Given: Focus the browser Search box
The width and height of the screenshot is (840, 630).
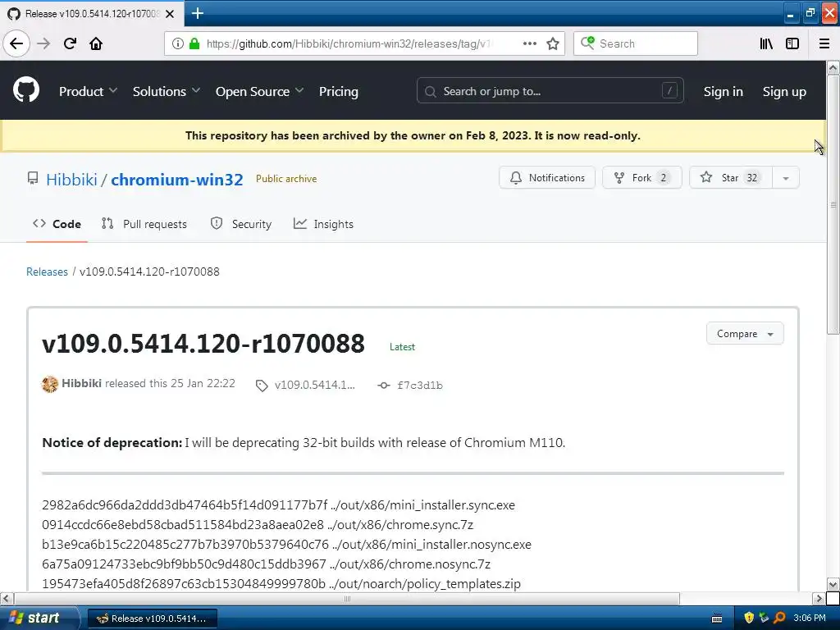Looking at the screenshot, I should [x=636, y=43].
